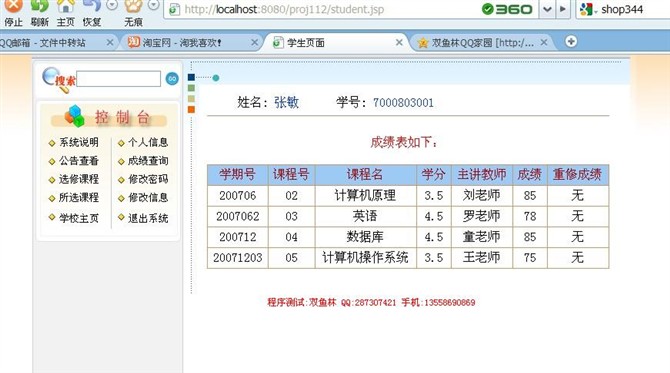The height and width of the screenshot is (373, 670).
Task: Click the 英语 course cell
Action: click(x=365, y=216)
